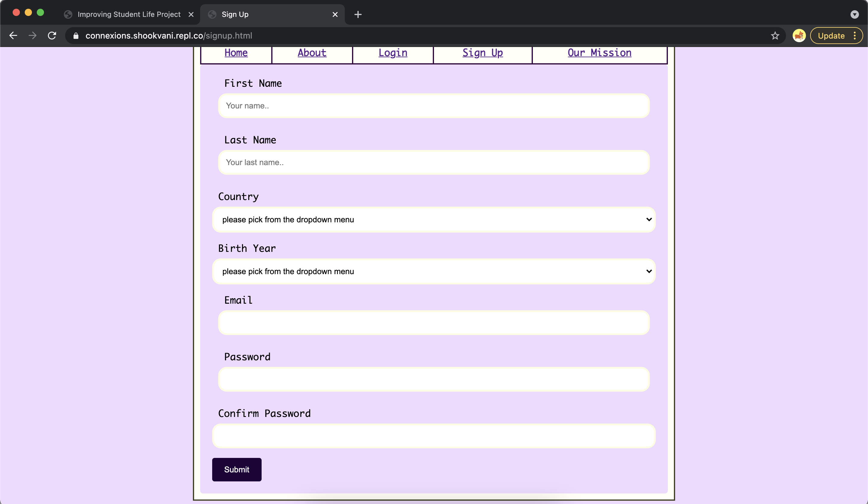Reload the current page
Image resolution: width=868 pixels, height=504 pixels.
(x=52, y=36)
